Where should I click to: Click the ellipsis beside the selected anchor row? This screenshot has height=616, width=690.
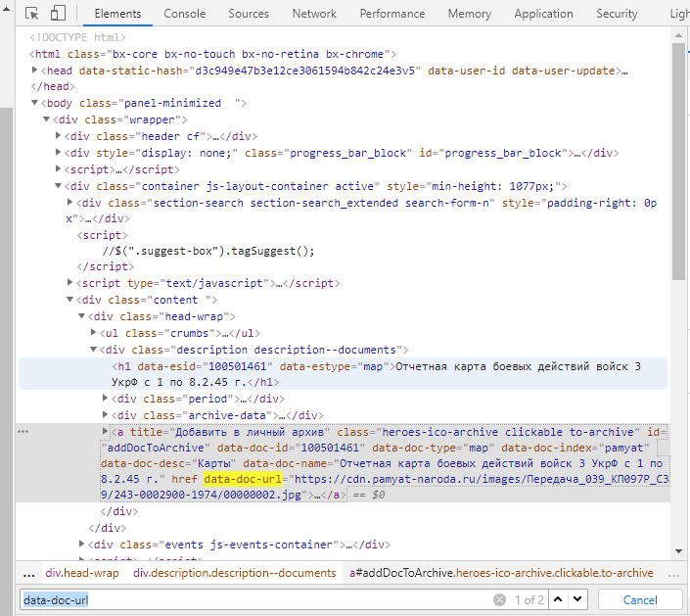click(x=23, y=432)
